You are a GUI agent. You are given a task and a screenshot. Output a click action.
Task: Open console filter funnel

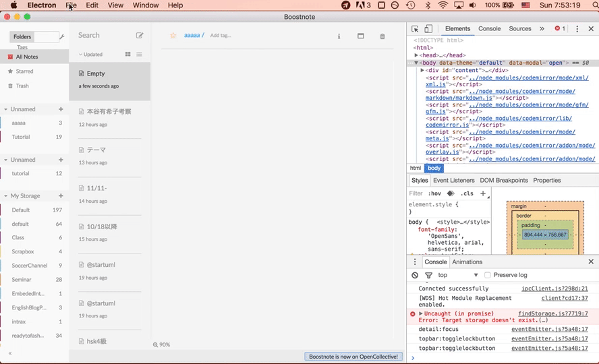click(428, 275)
